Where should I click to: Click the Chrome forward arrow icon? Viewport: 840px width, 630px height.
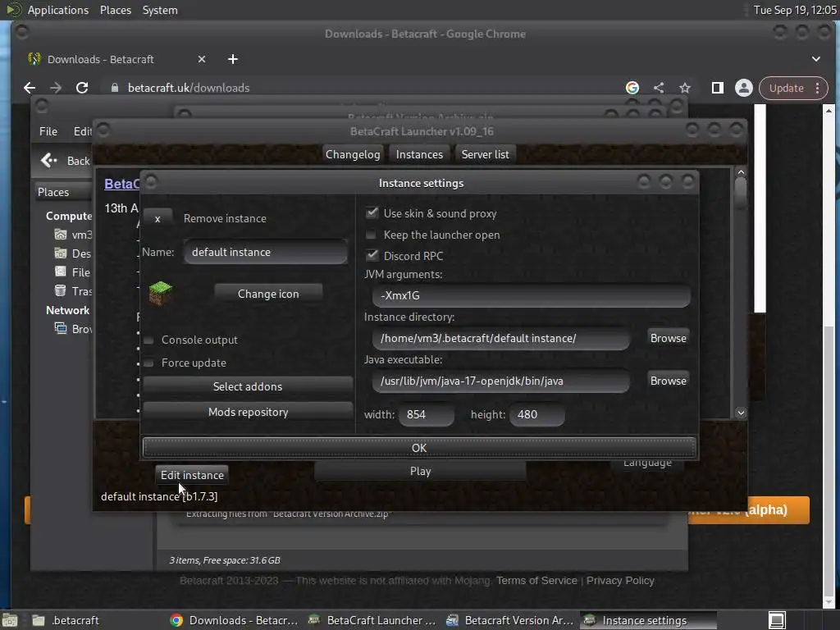tap(56, 88)
